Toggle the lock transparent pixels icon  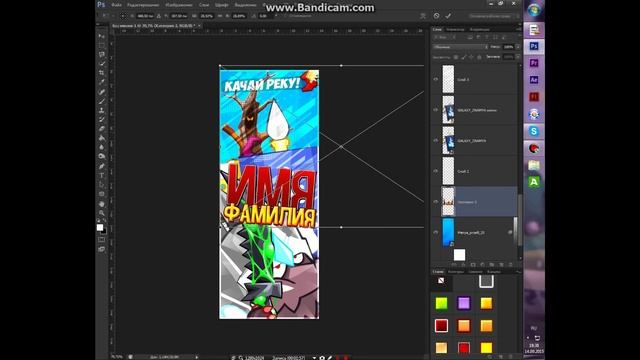[456, 57]
